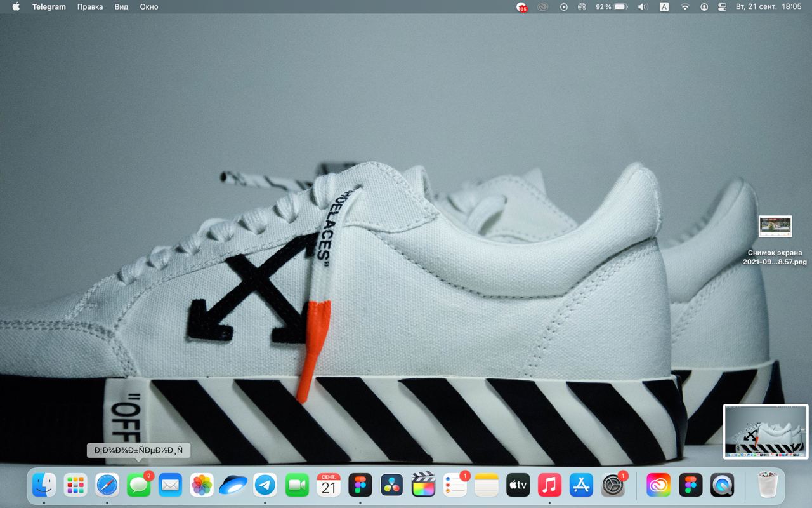Launch QuickTime Player from the Dock
The image size is (812, 508).
click(x=722, y=485)
